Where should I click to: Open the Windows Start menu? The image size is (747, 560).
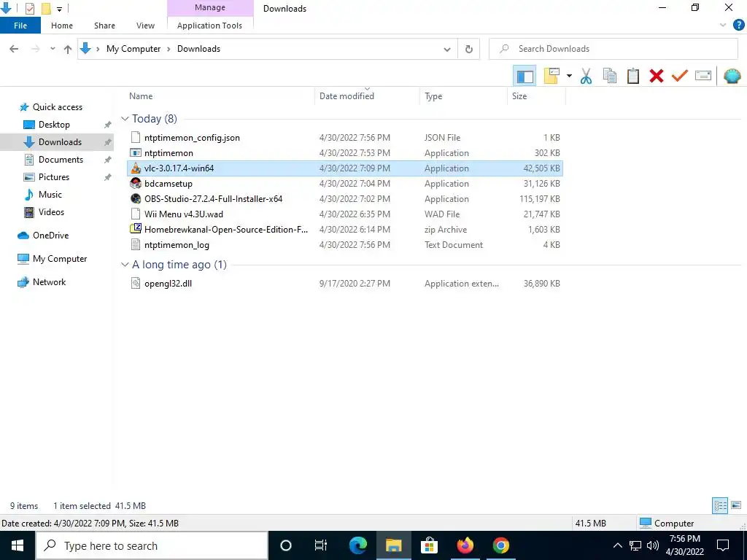pyautogui.click(x=18, y=545)
